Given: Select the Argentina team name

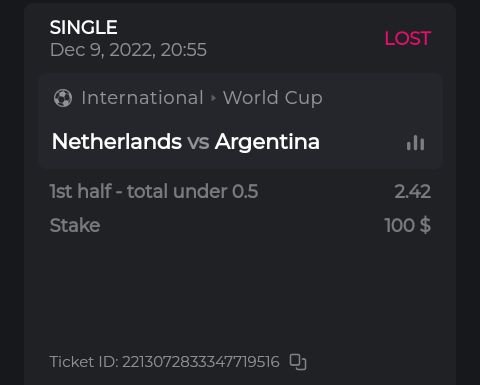Looking at the screenshot, I should tap(267, 142).
